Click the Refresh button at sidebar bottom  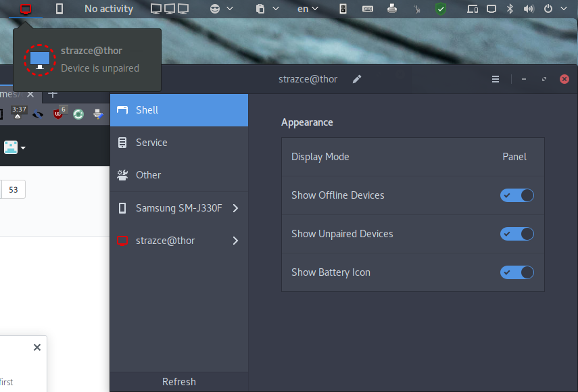click(179, 382)
